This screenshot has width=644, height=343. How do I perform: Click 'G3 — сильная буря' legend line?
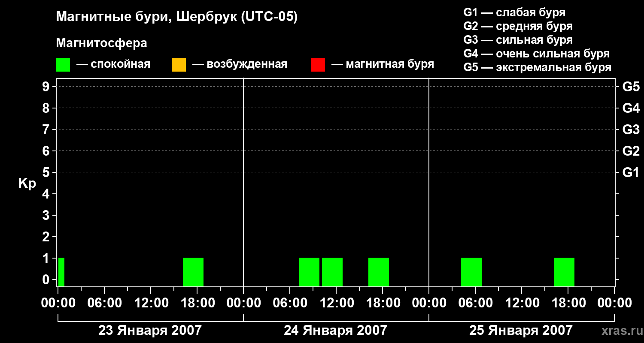click(x=518, y=40)
